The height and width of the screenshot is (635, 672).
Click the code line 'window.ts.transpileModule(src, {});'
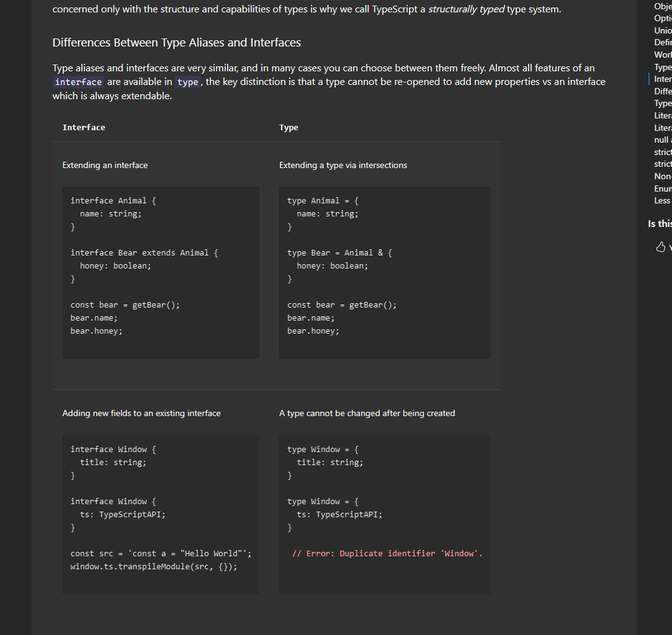click(x=153, y=566)
